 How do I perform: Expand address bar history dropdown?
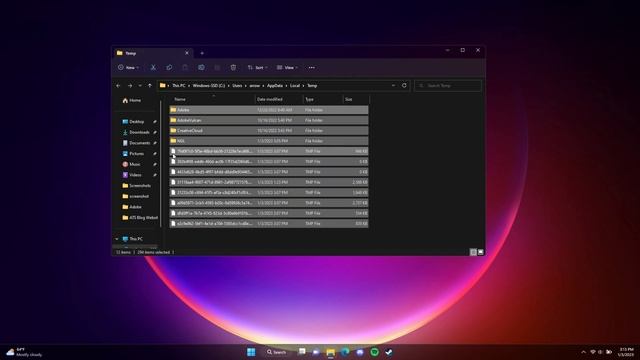click(393, 86)
